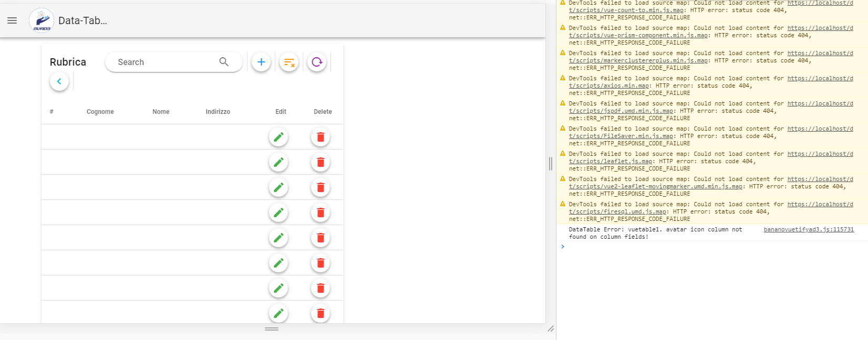Click the DataTable Error console message
Screen dimensions: 868x340
pos(656,233)
